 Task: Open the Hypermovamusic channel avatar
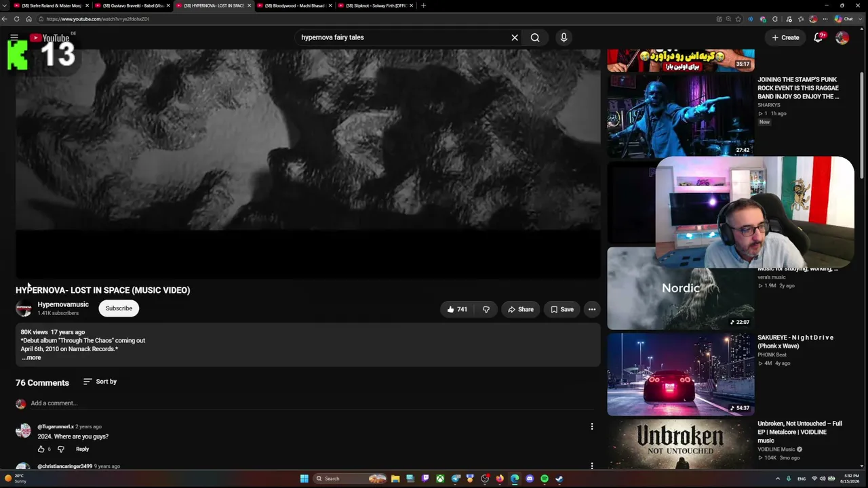(x=24, y=308)
